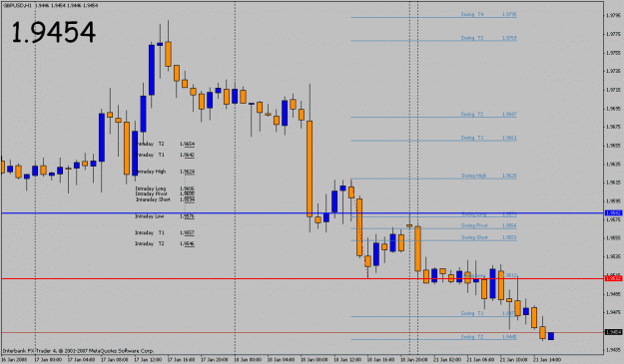Click the black 1.9454 current price tag

click(x=613, y=332)
